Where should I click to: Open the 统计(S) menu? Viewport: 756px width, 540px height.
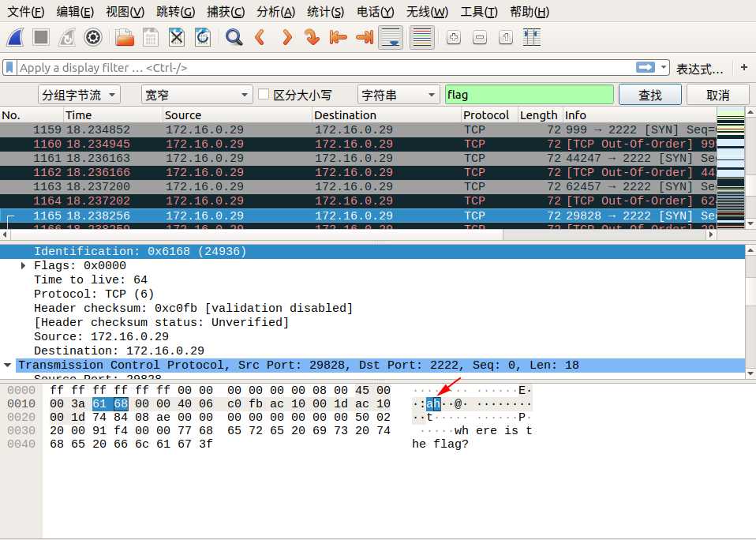coord(325,12)
